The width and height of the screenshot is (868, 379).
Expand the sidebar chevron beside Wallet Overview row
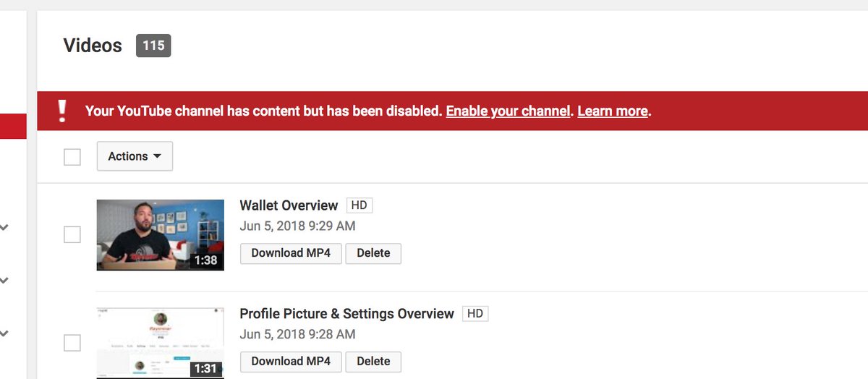pyautogui.click(x=4, y=228)
